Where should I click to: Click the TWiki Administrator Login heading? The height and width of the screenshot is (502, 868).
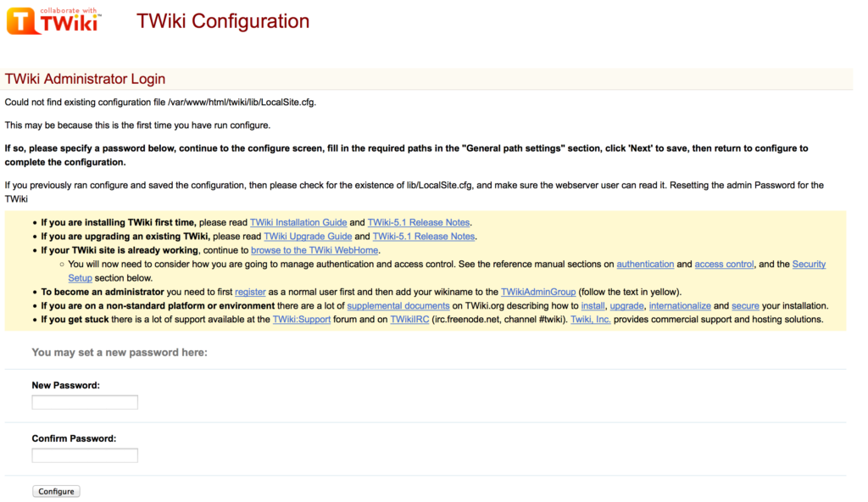coord(86,79)
